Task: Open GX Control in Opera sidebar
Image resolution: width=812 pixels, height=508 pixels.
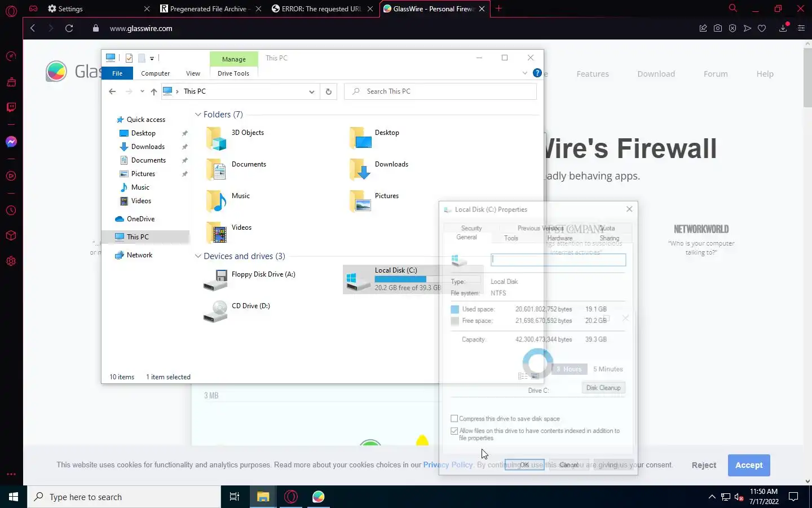Action: click(11, 56)
